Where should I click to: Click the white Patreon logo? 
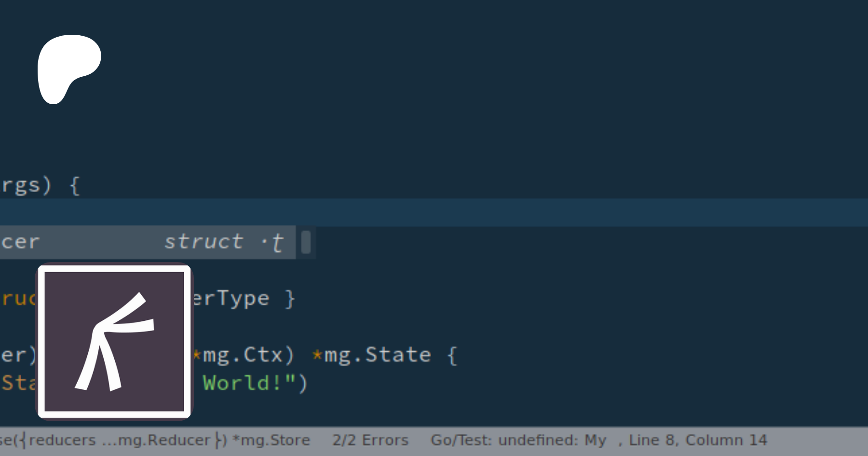[68, 68]
